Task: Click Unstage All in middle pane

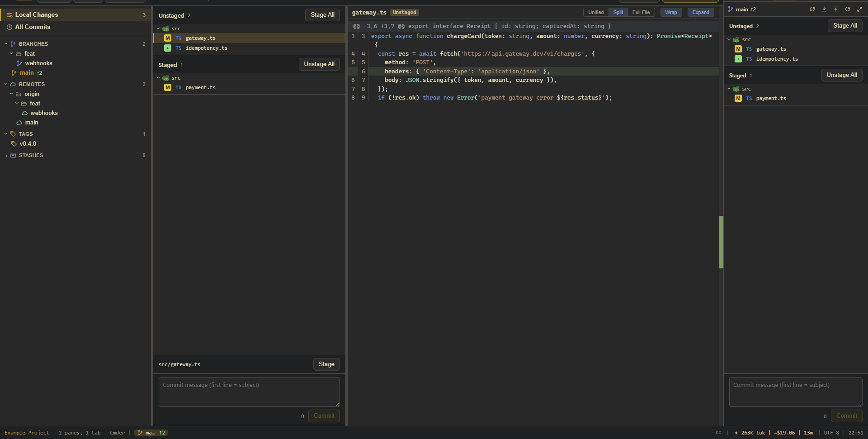Action: [x=319, y=64]
